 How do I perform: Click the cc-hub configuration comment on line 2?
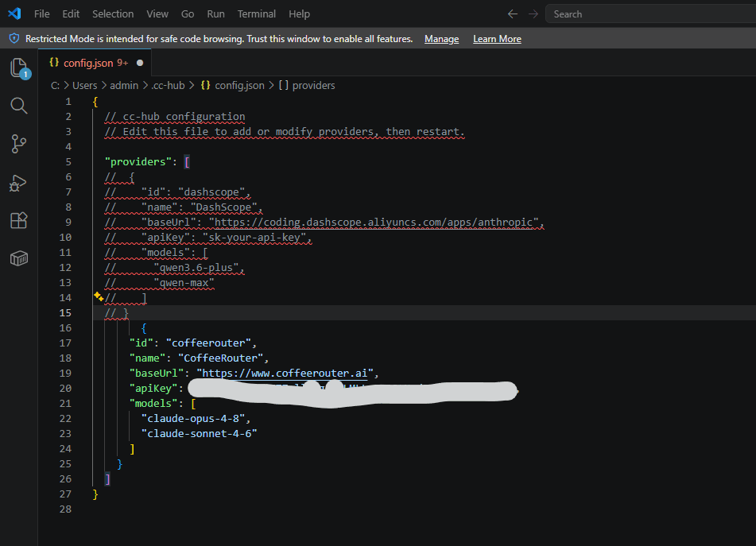tap(175, 117)
